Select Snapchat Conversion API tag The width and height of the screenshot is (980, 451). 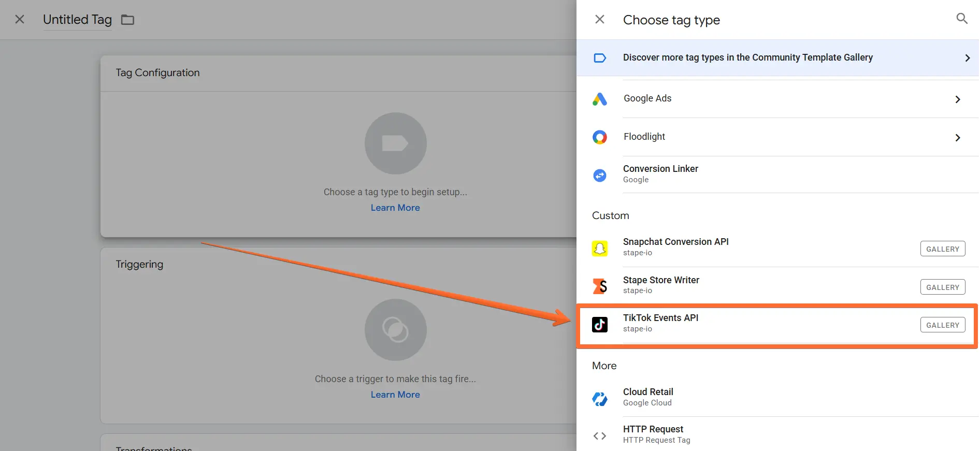click(777, 248)
